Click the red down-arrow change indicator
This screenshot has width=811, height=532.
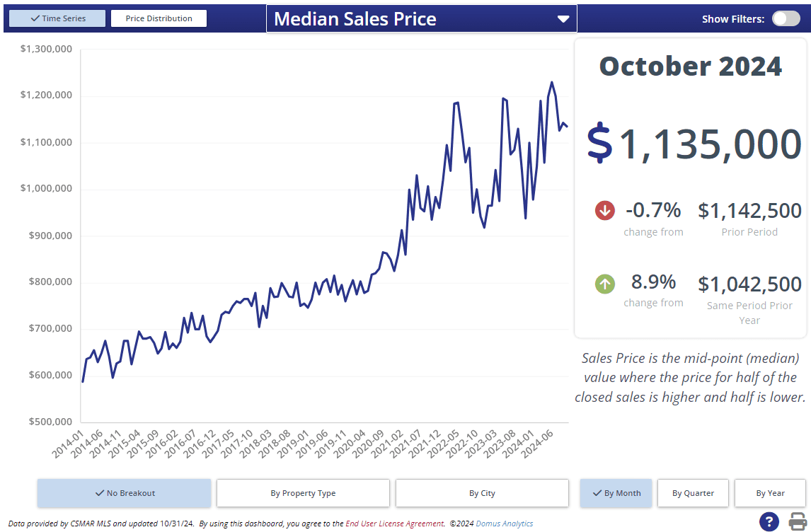(x=605, y=210)
